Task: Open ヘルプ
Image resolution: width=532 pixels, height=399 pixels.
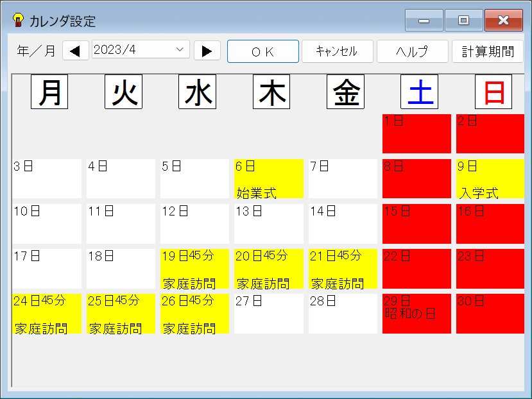Action: (x=412, y=51)
